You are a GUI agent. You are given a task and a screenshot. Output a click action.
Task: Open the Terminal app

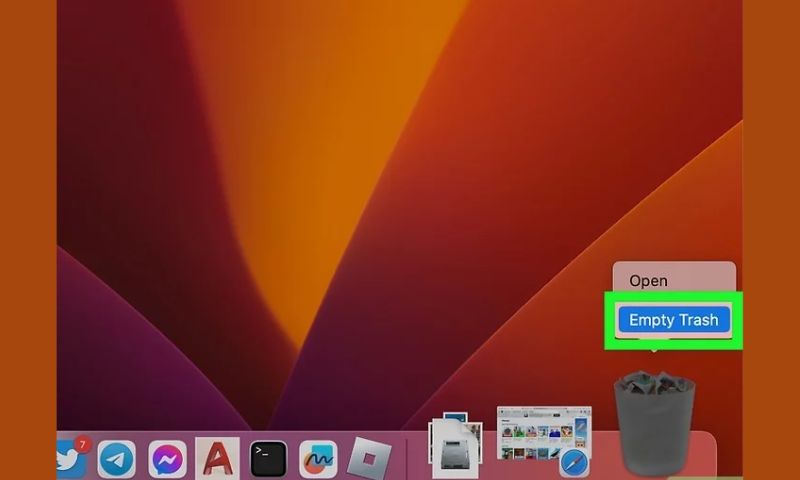(268, 459)
